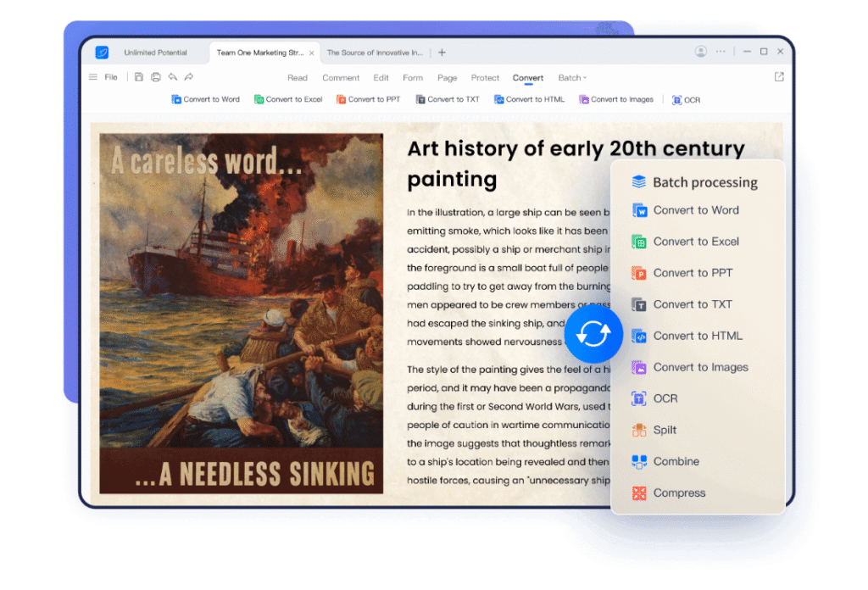Viewport: 868px width, 590px height.
Task: Click the careless word poster image
Action: 242,314
